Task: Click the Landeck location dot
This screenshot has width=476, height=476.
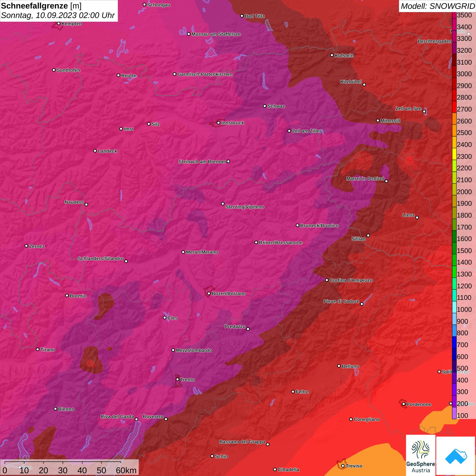Action: pos(95,151)
